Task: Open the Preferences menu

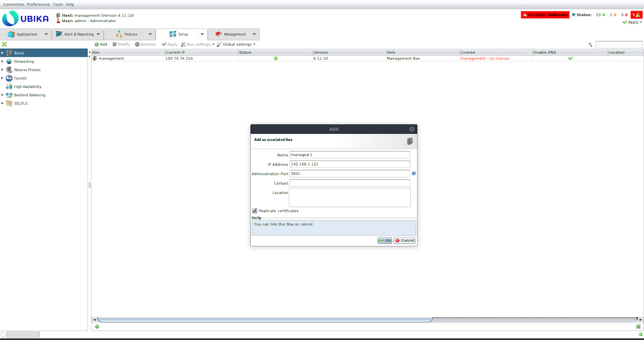Action: [x=38, y=4]
